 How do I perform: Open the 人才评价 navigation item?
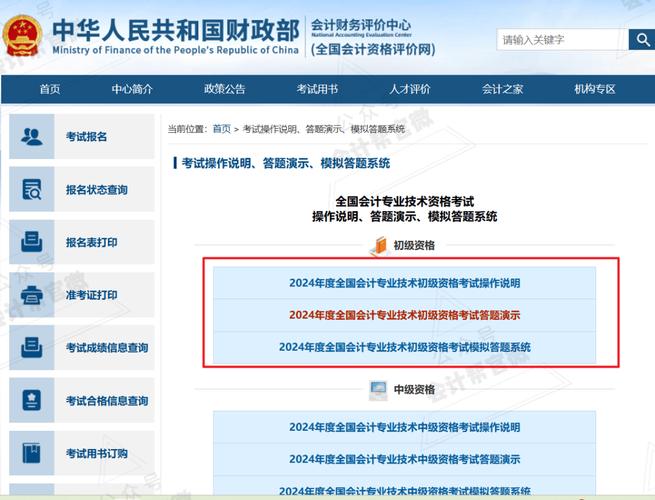[410, 89]
